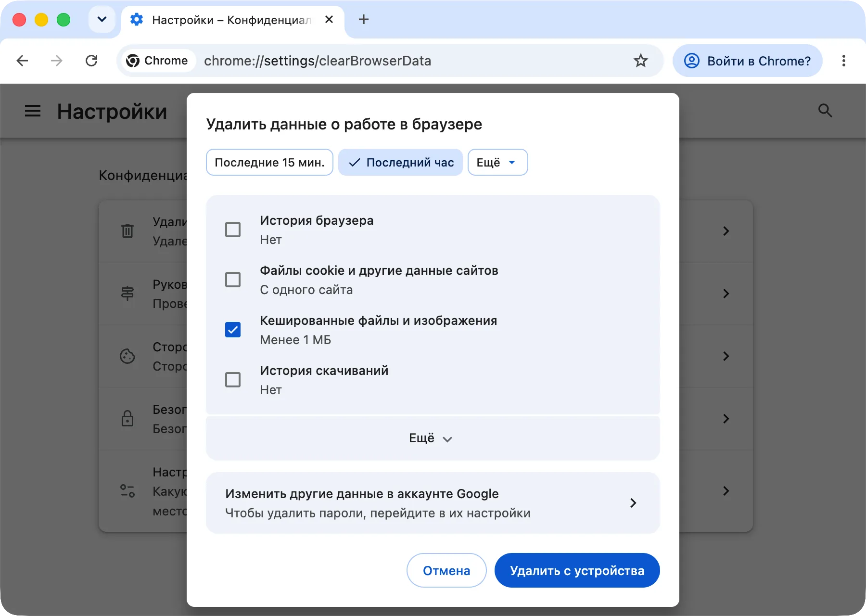This screenshot has width=866, height=616.
Task: Click the Настройки page heading
Action: click(x=112, y=111)
